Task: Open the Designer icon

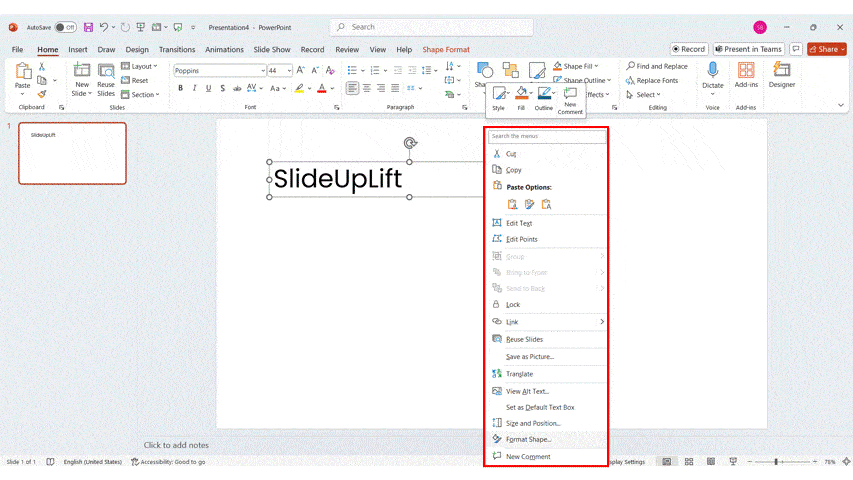Action: pyautogui.click(x=782, y=70)
